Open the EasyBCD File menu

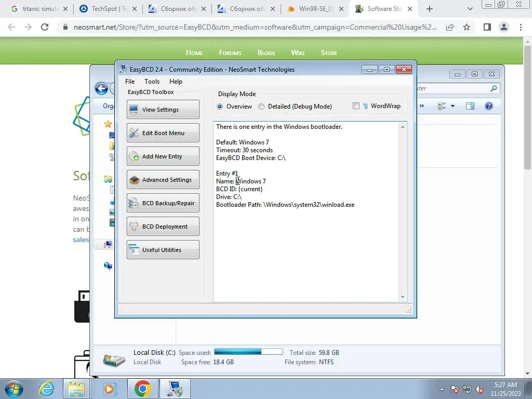pos(129,82)
